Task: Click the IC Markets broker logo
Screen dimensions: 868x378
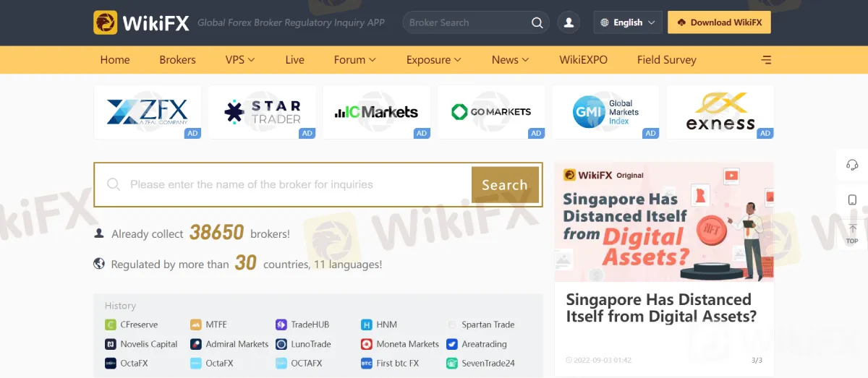Action: coord(376,112)
